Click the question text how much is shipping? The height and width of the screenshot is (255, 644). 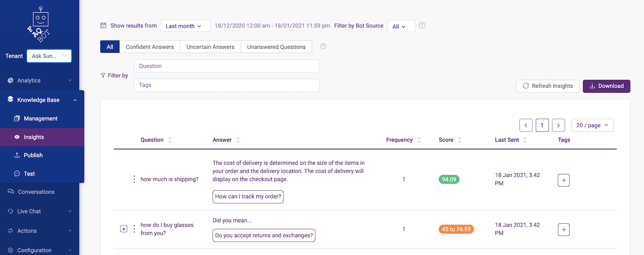click(170, 179)
